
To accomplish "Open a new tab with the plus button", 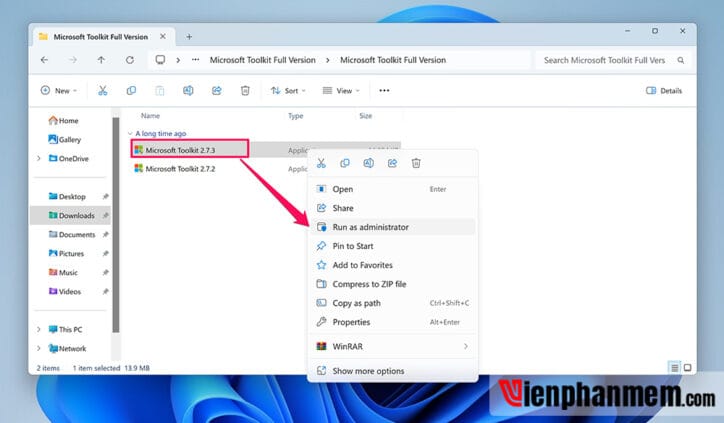I will [189, 36].
